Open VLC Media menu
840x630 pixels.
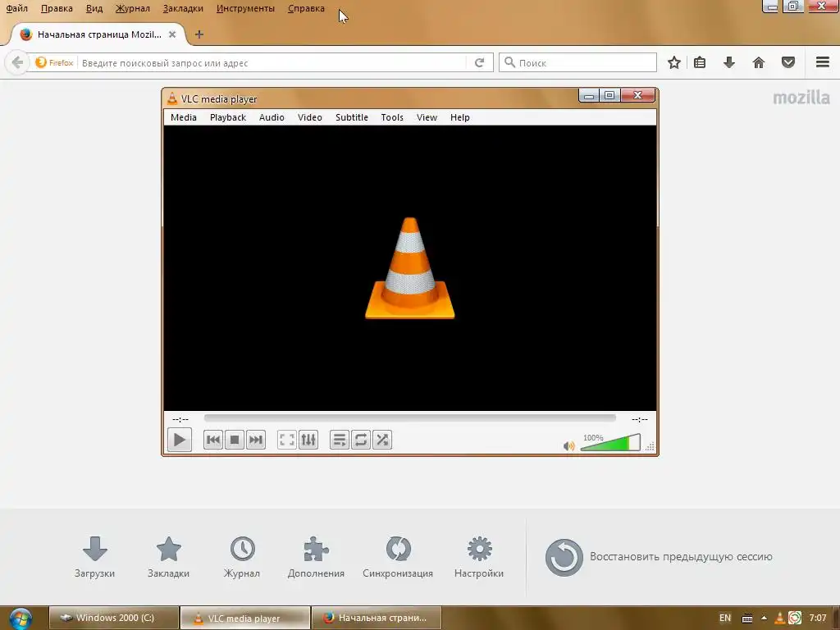click(184, 117)
